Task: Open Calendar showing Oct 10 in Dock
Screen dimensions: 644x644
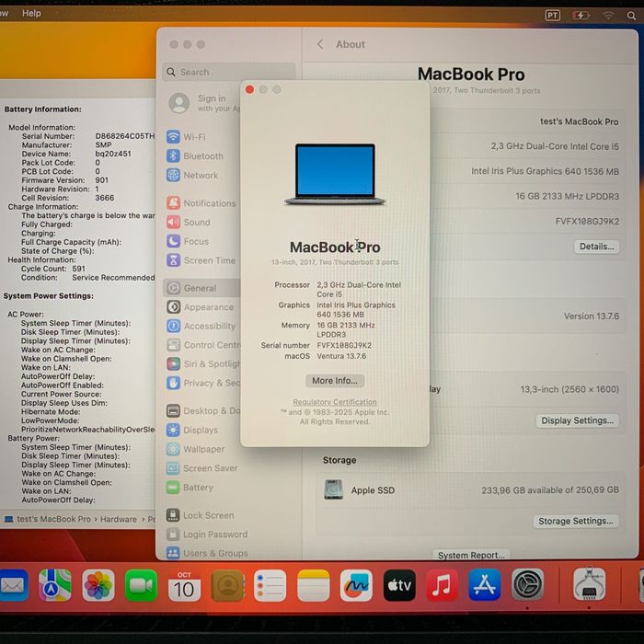Action: [184, 585]
